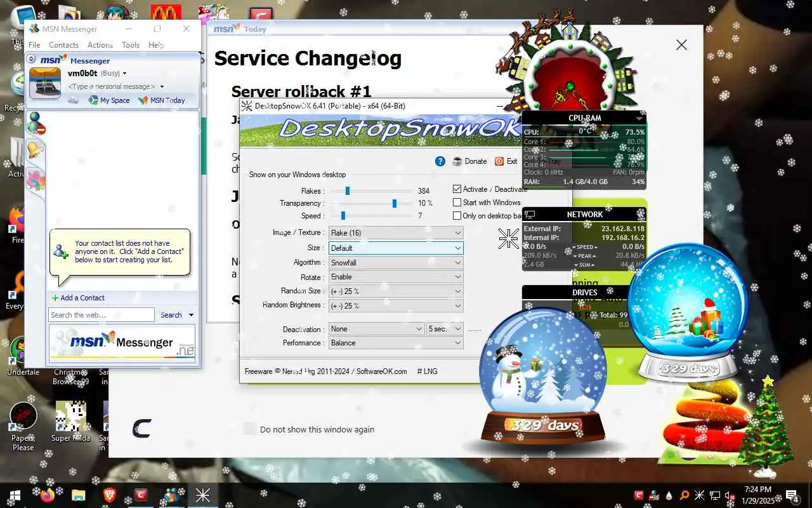Click the Messenger Search button

[171, 315]
